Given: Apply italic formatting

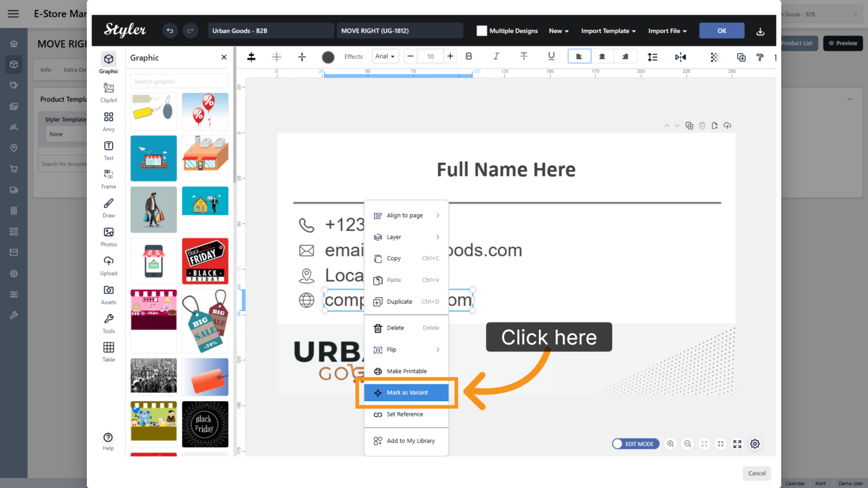Looking at the screenshot, I should tap(496, 56).
